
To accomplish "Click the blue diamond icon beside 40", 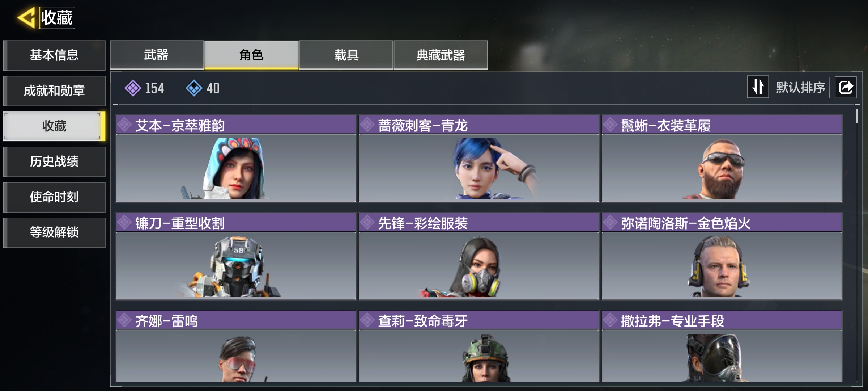I will [x=194, y=88].
